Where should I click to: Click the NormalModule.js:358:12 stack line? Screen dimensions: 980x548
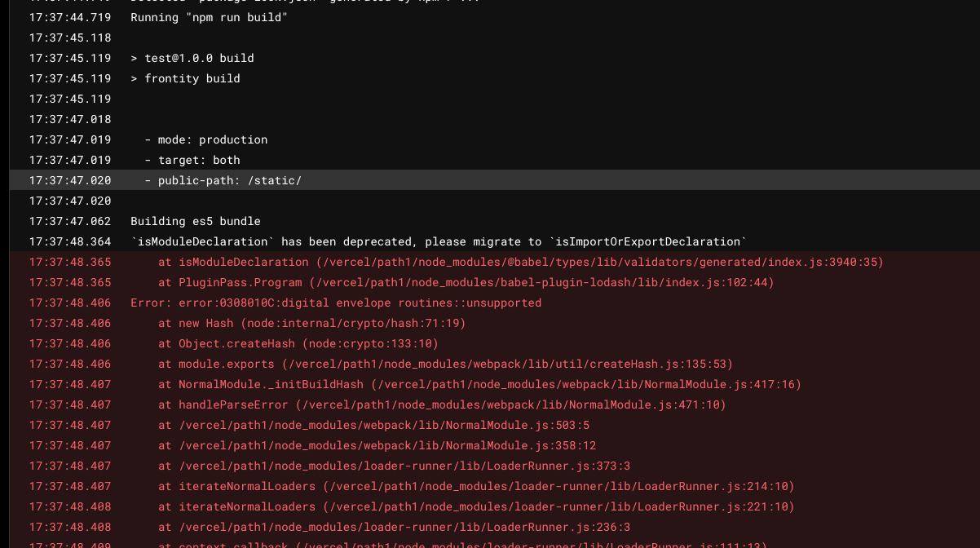click(x=377, y=445)
